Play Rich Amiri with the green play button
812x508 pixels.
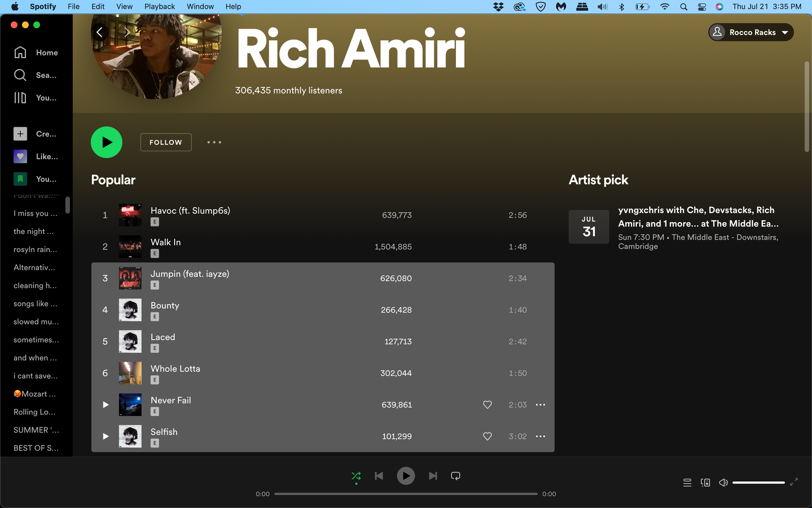click(106, 142)
